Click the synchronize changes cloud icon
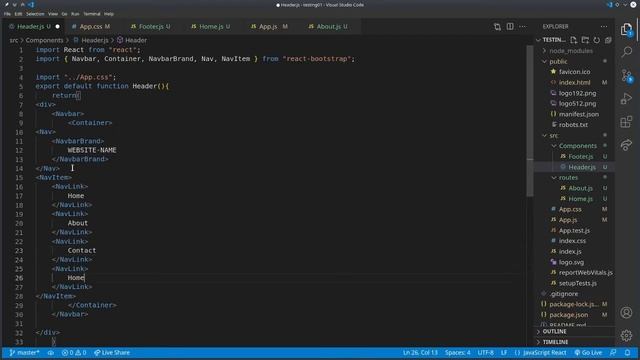 (51, 353)
